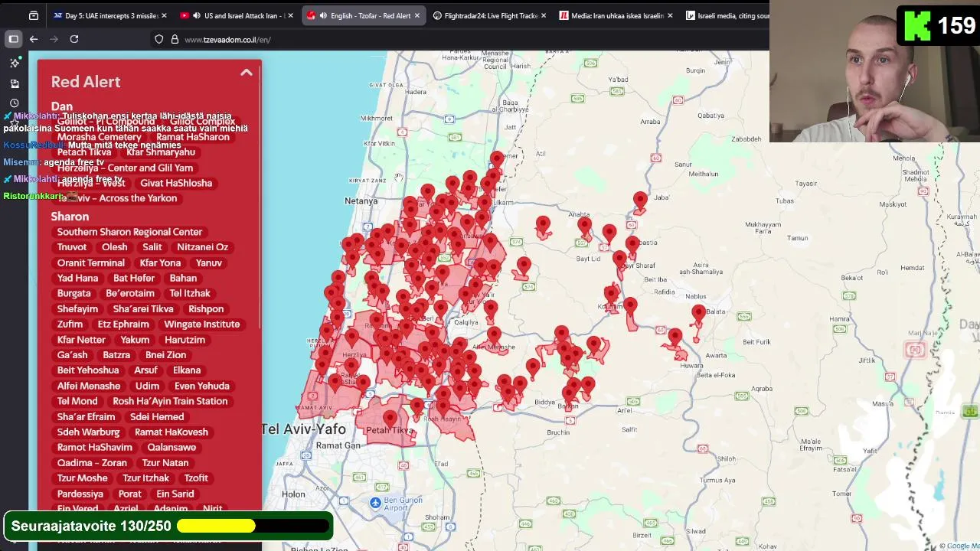Click the address bar URL field
The image size is (980, 551).
(x=459, y=39)
